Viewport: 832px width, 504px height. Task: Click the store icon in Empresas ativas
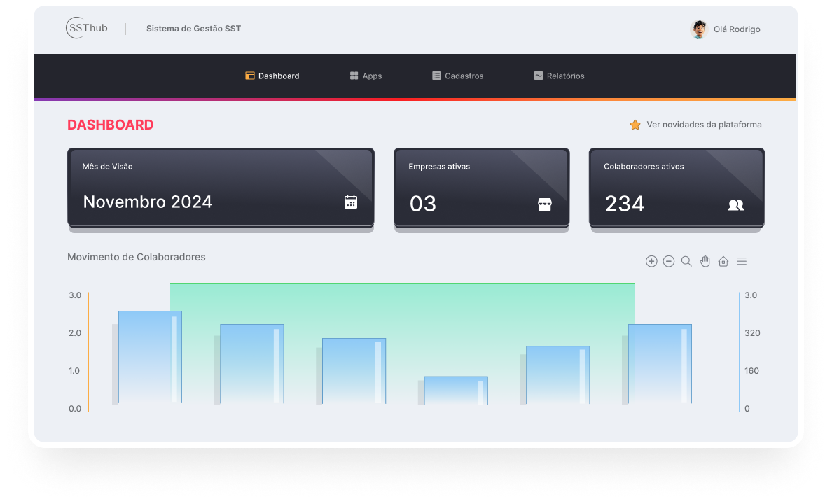(545, 204)
